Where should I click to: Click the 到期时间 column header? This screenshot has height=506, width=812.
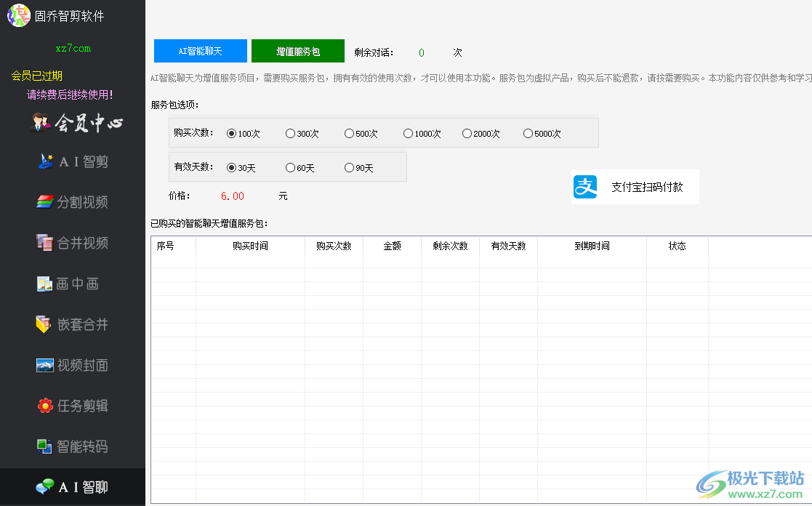click(592, 246)
